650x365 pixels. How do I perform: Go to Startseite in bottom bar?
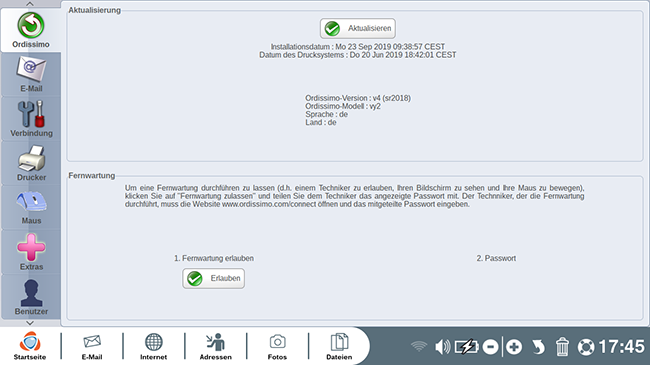tap(30, 346)
